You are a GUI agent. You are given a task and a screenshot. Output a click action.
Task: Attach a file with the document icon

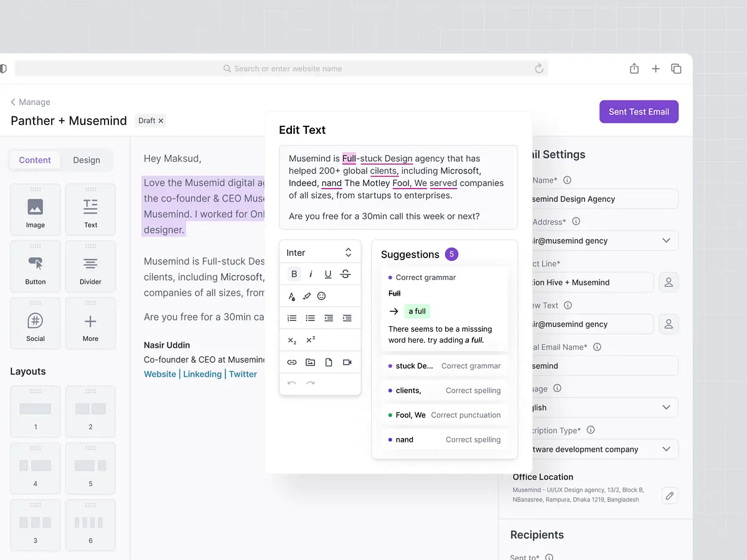[329, 362]
